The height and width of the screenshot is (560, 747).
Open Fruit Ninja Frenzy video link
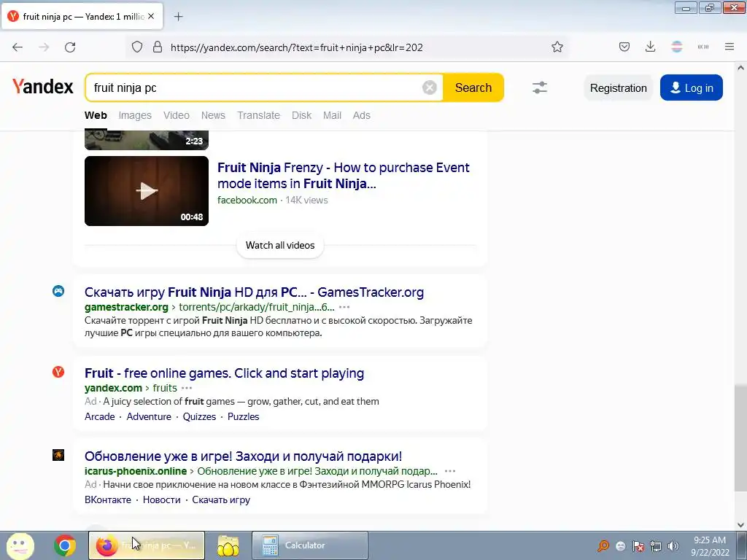[x=344, y=176]
